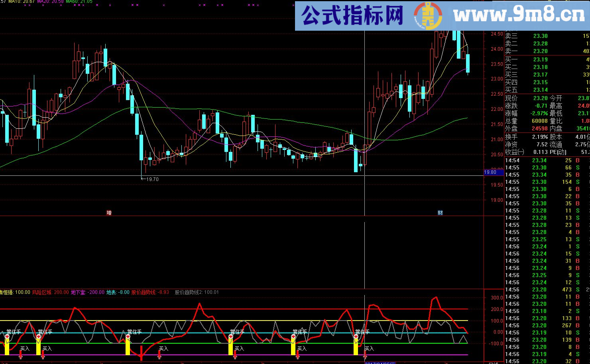
Task: Select the 卖二 23.28 ask row
Action: [547, 43]
